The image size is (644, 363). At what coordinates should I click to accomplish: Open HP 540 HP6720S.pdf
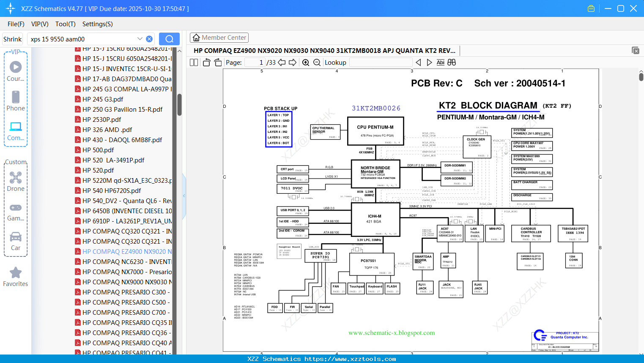[x=108, y=190]
